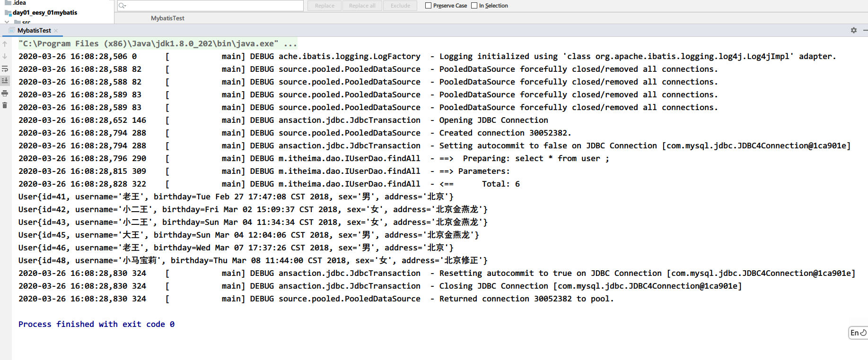868x360 pixels.
Task: Focus the replace text input field
Action: [210, 6]
